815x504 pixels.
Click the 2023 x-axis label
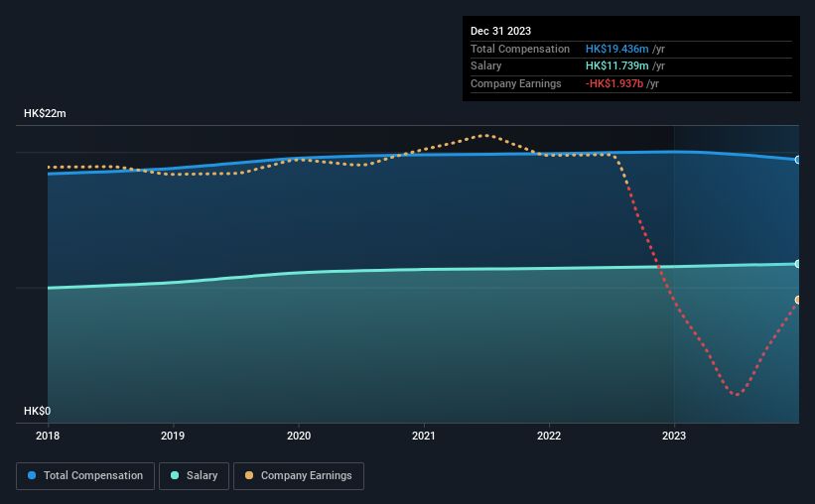click(x=674, y=436)
